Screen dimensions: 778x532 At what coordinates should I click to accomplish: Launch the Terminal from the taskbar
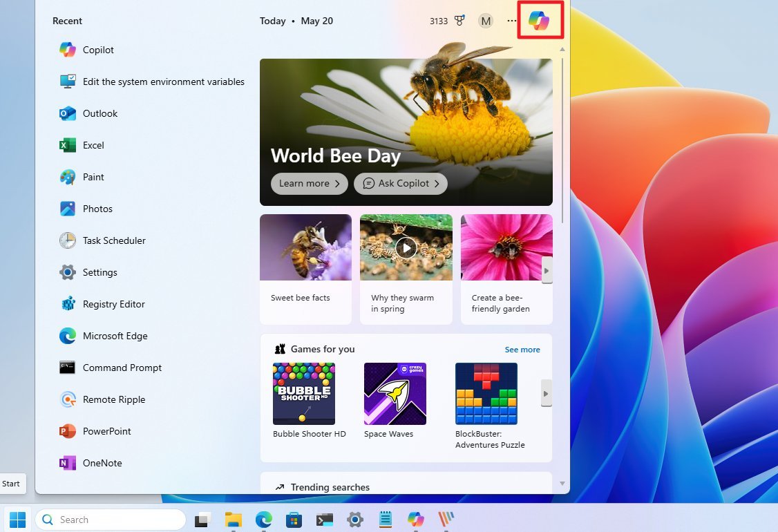click(324, 519)
